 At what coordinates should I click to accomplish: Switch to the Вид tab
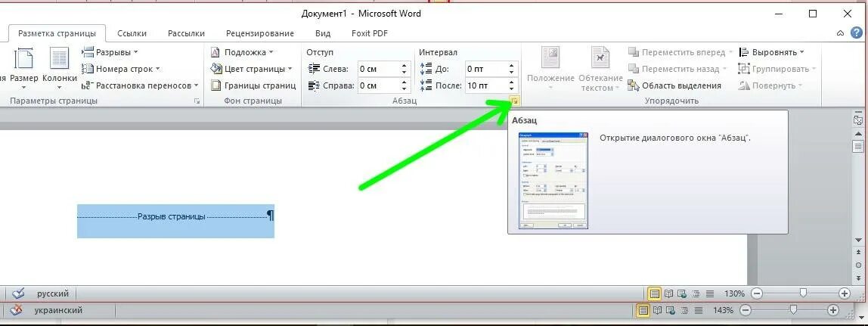pyautogui.click(x=323, y=33)
